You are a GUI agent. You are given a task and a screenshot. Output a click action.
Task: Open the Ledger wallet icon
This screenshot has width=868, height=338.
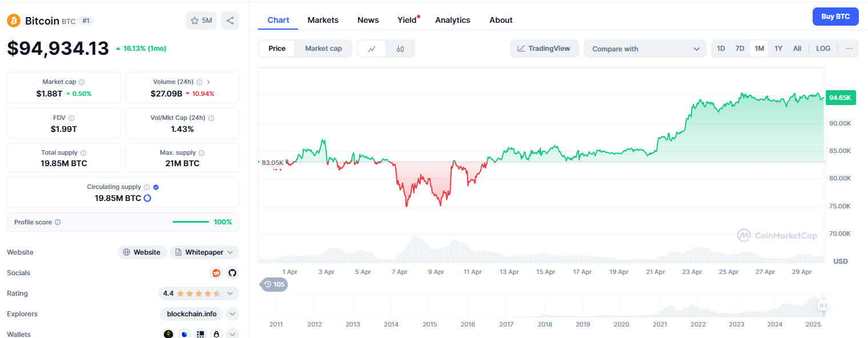point(200,335)
